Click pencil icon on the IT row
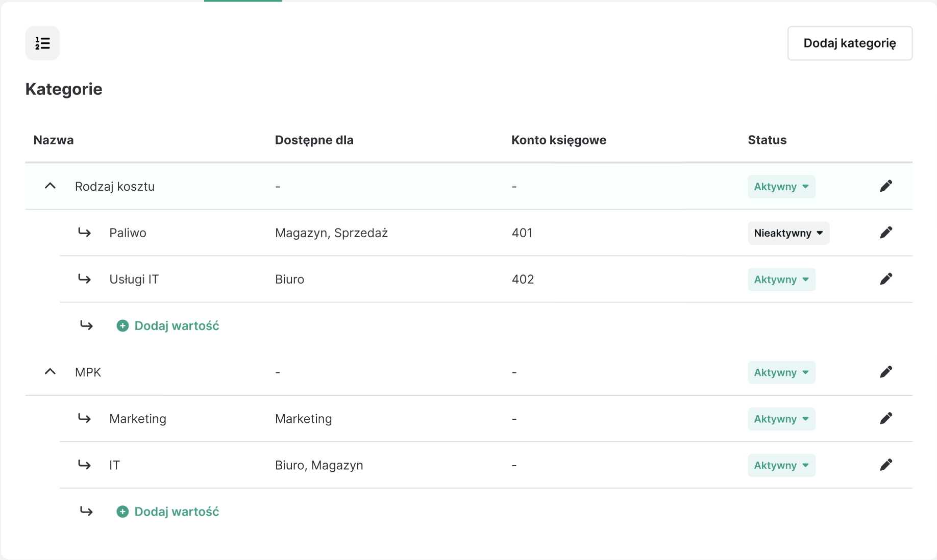937x560 pixels. point(886,465)
